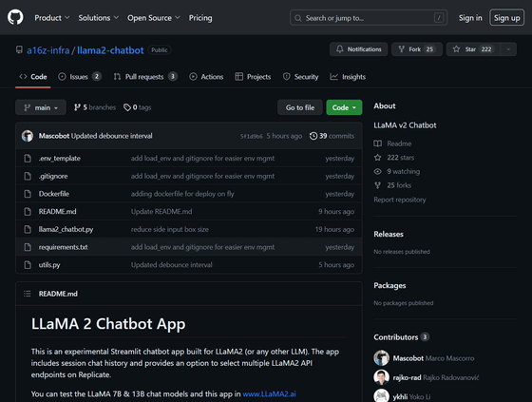Click the README outline list icon
Screen dimensions: 532x402
click(x=28, y=294)
